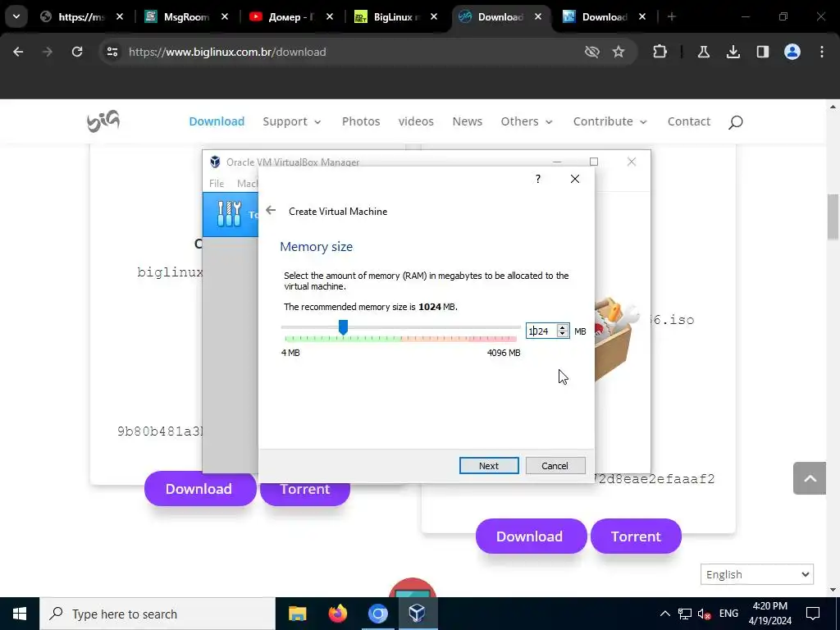This screenshot has height=630, width=840.
Task: Open the tab search dropdown arrow
Action: [x=16, y=16]
